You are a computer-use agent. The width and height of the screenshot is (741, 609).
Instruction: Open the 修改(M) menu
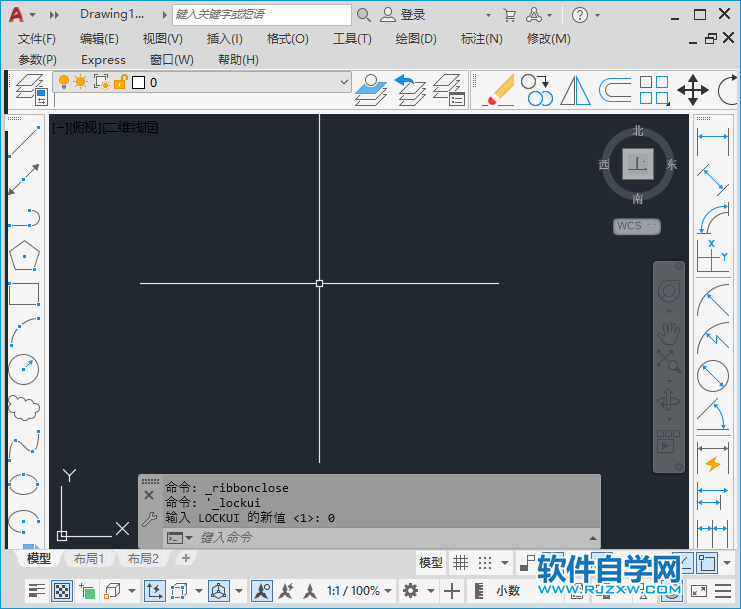click(549, 39)
